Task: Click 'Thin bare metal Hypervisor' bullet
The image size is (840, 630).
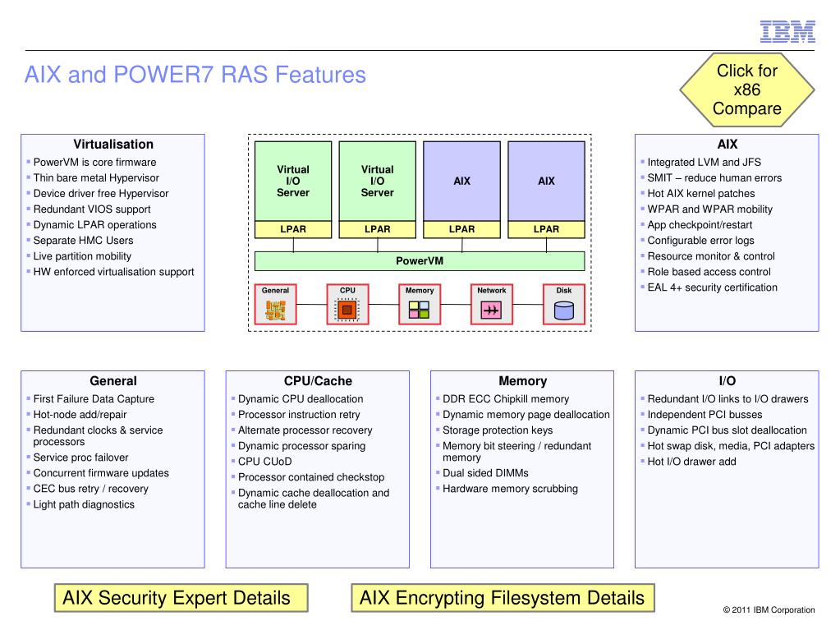Action: 96,178
